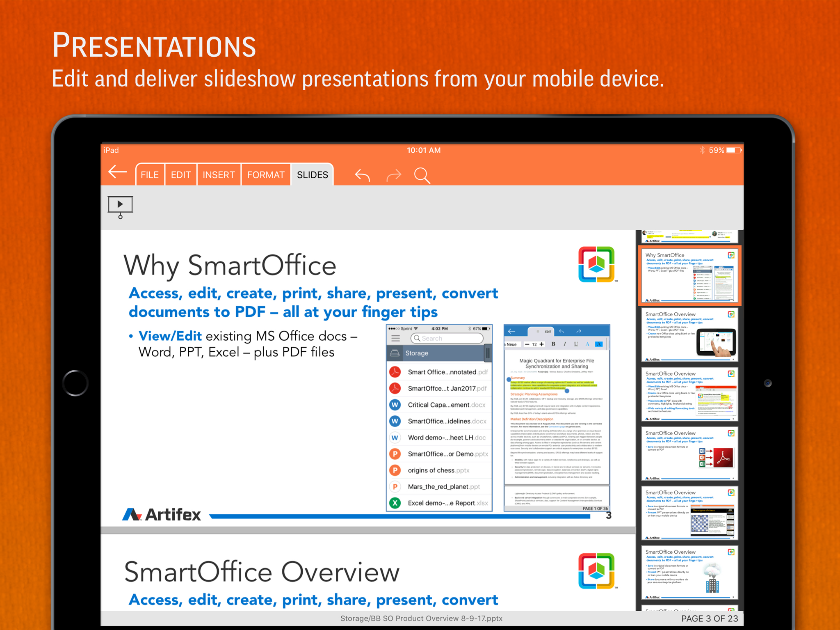Click the Underline icon in the embedded document screenshot

click(576, 344)
